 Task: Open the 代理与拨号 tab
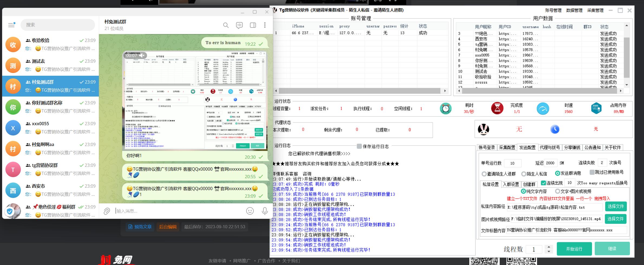(x=549, y=147)
